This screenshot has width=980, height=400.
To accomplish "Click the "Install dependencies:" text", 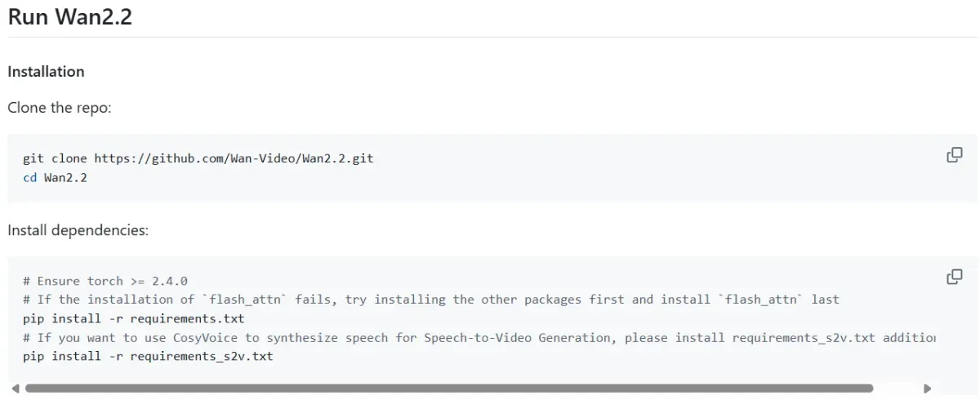I will pos(78,230).
